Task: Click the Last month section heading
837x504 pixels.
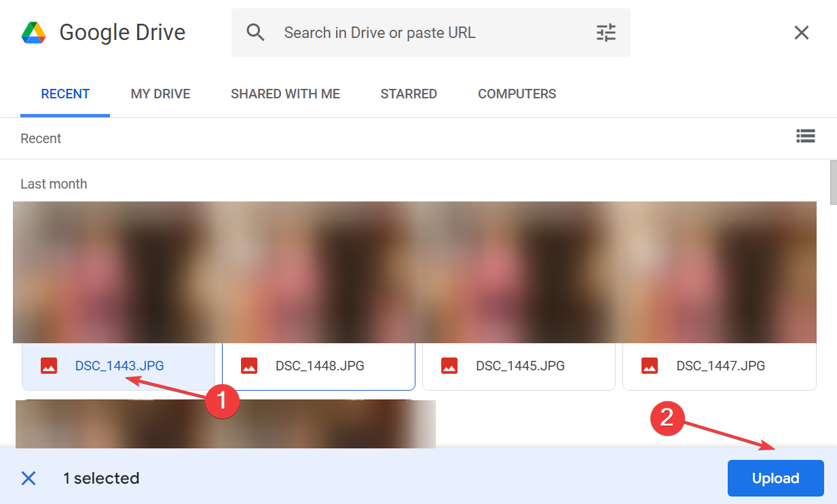Action: [x=54, y=184]
